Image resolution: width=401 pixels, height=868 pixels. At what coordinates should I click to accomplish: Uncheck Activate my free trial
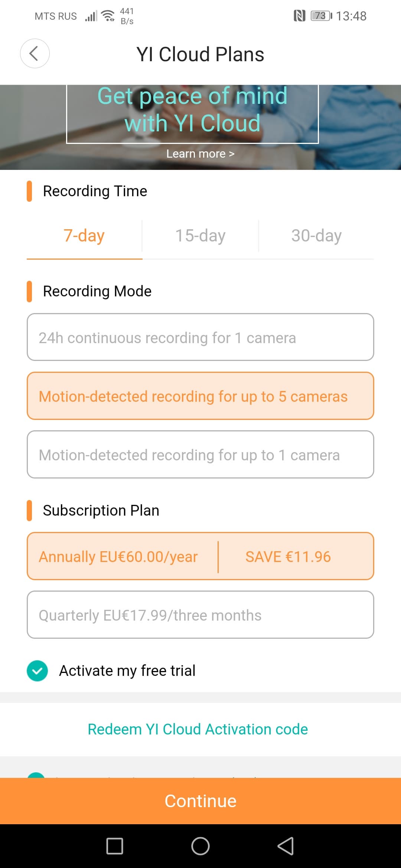click(x=37, y=671)
